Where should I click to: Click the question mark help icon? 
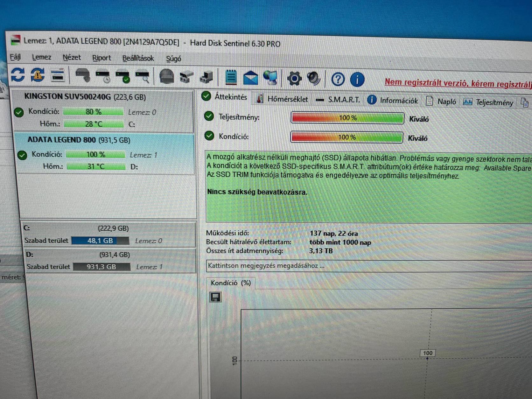[338, 79]
